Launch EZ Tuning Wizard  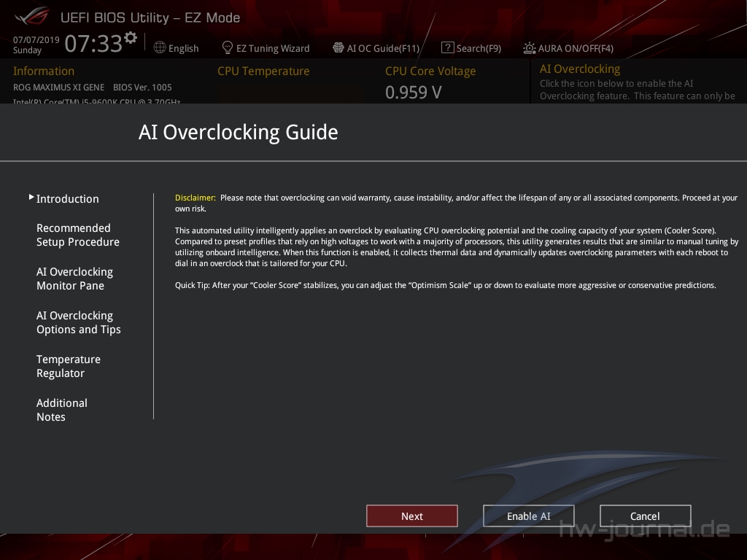pyautogui.click(x=266, y=48)
